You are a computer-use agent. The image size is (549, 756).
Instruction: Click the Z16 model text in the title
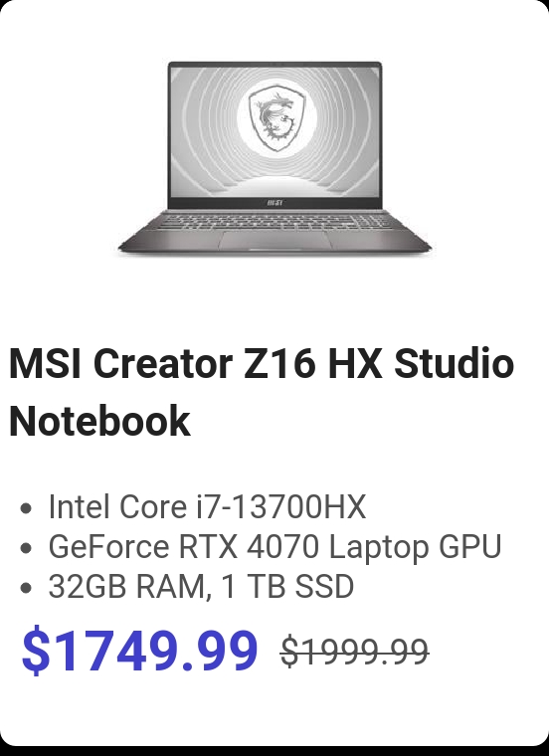click(279, 362)
